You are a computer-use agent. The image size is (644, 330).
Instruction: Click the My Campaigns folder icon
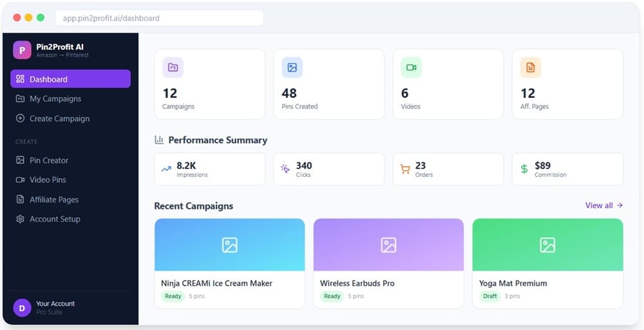(20, 99)
